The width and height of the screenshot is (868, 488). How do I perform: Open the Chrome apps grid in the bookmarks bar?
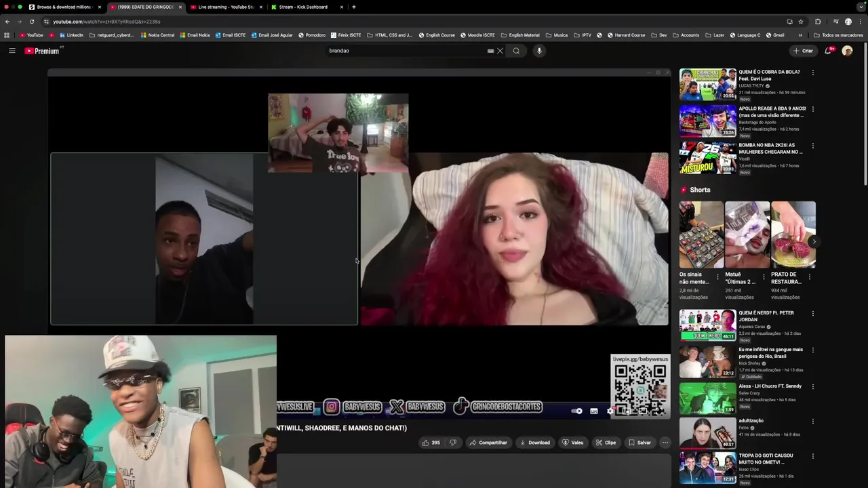(x=7, y=35)
